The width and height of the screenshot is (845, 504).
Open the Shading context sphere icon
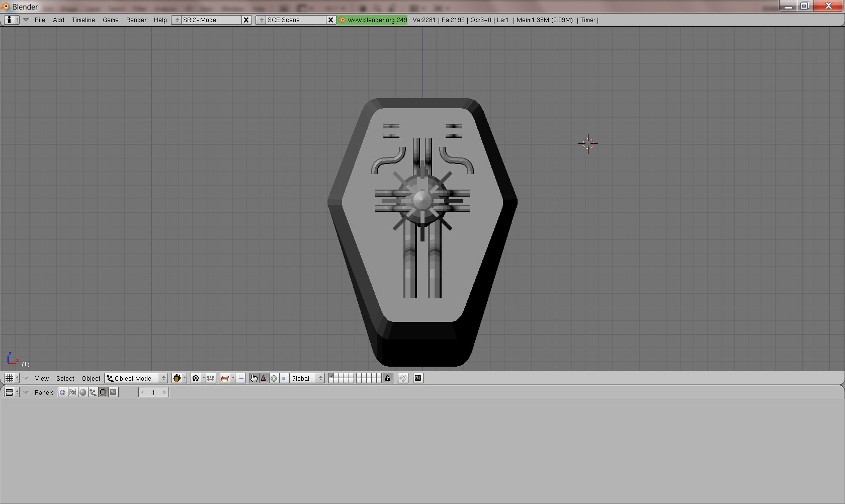click(x=83, y=392)
